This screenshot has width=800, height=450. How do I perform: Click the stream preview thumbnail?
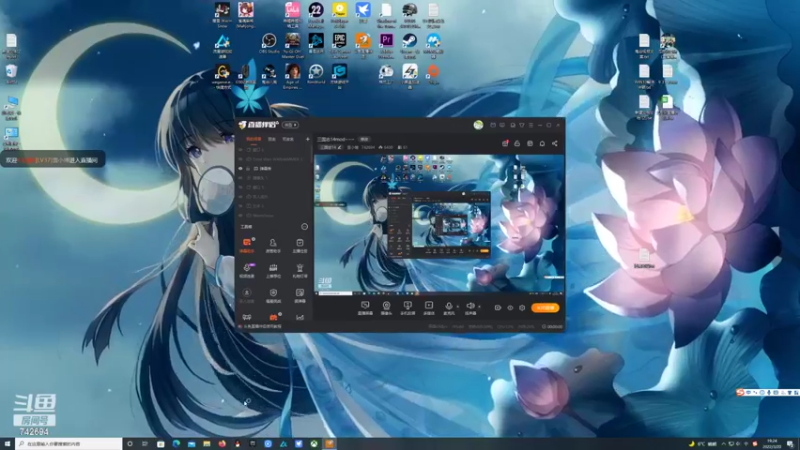pyautogui.click(x=439, y=224)
